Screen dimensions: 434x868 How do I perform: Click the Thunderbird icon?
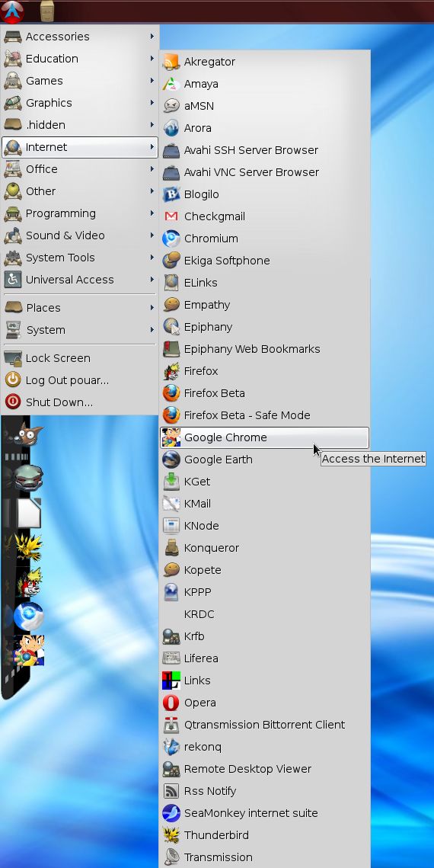pyautogui.click(x=171, y=834)
